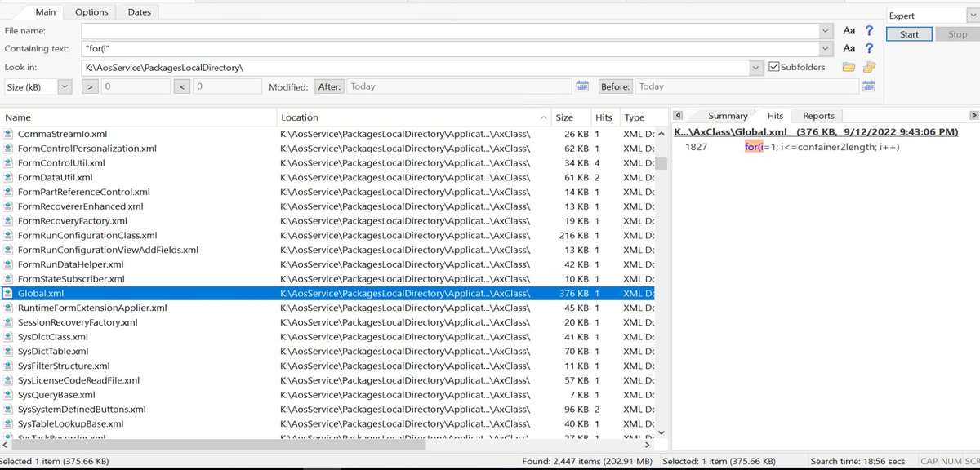Viewport: 980px width, 470px height.
Task: Click the file icon of FormControlPersonalization.xml
Action: click(x=9, y=149)
